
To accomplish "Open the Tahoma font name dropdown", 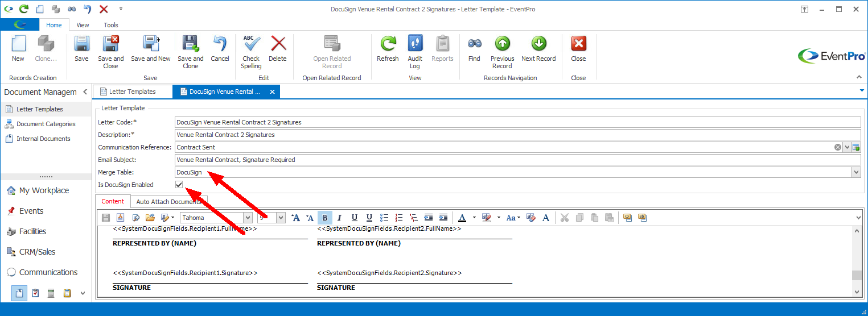I will [248, 218].
